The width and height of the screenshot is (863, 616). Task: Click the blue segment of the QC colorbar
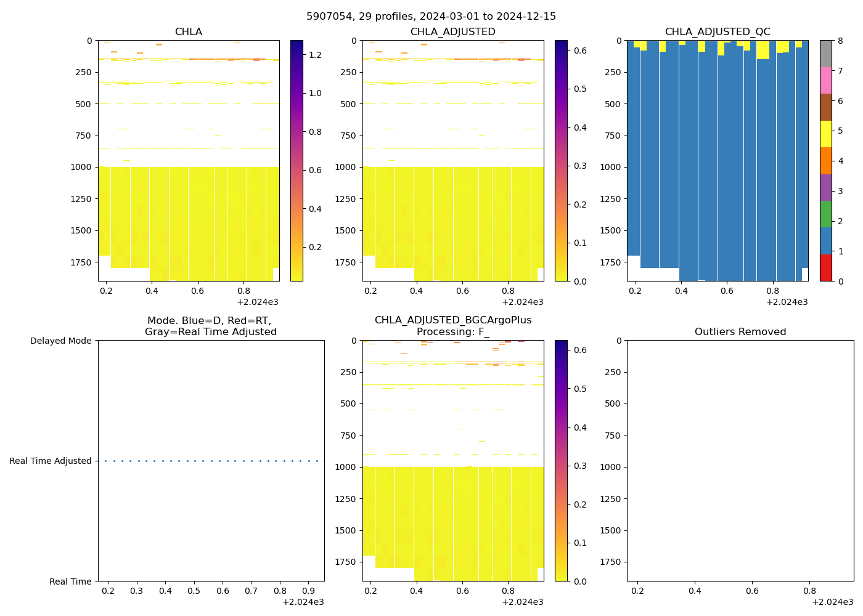coord(826,241)
